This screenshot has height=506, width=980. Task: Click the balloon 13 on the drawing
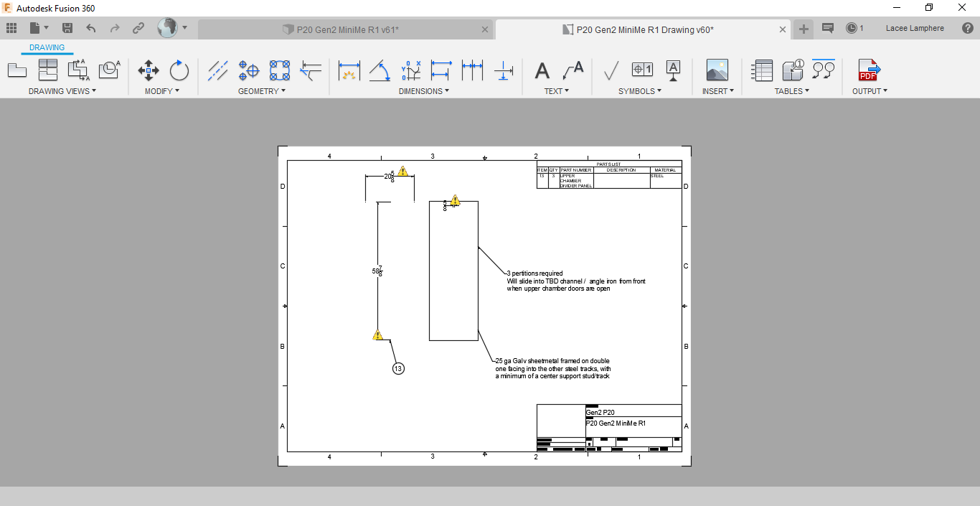click(398, 368)
